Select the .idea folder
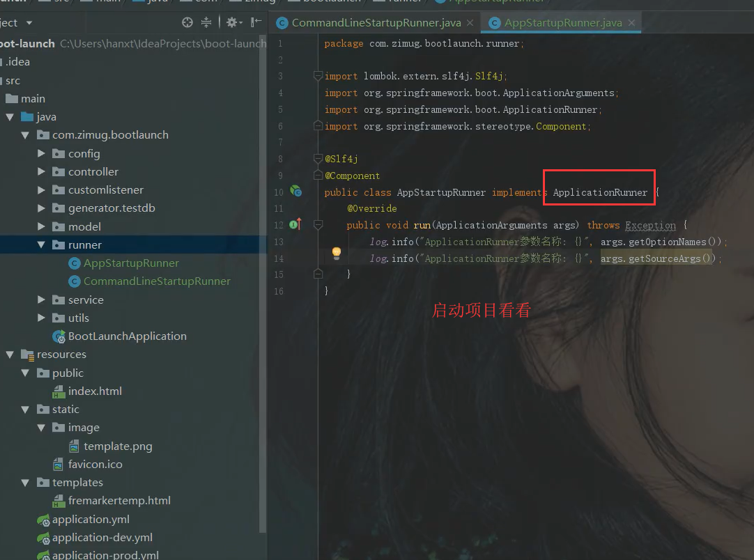The height and width of the screenshot is (560, 754). (17, 62)
